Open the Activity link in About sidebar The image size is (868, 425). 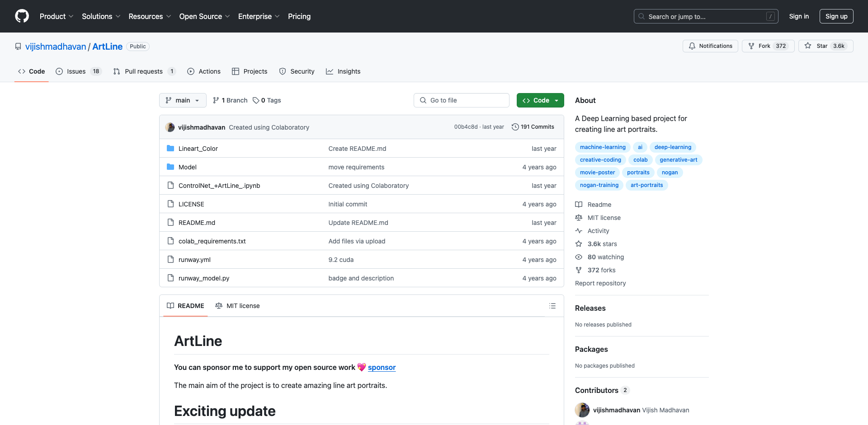[x=592, y=231]
